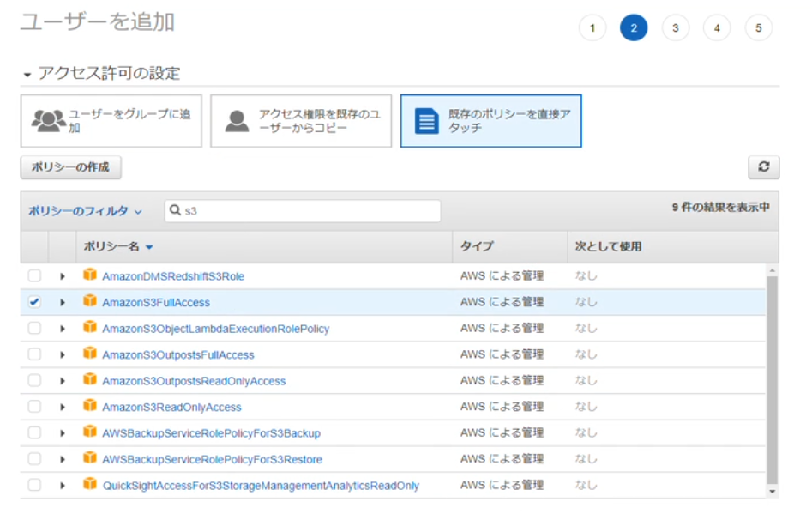This screenshot has width=812, height=514.
Task: Expand the AmazonS3FullAccess row details
Action: pos(62,302)
